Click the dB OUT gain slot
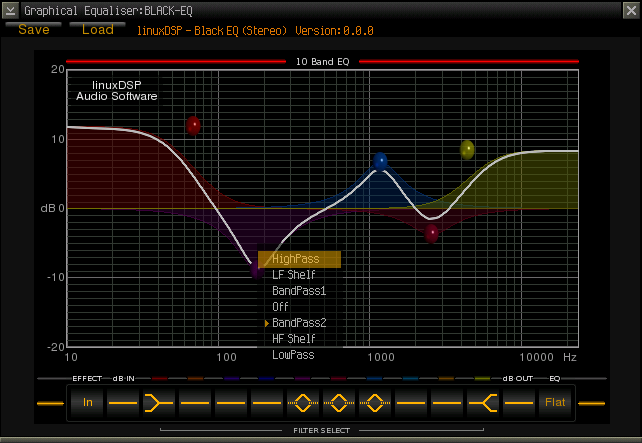Screen dimensions: 642x443 pyautogui.click(x=519, y=403)
